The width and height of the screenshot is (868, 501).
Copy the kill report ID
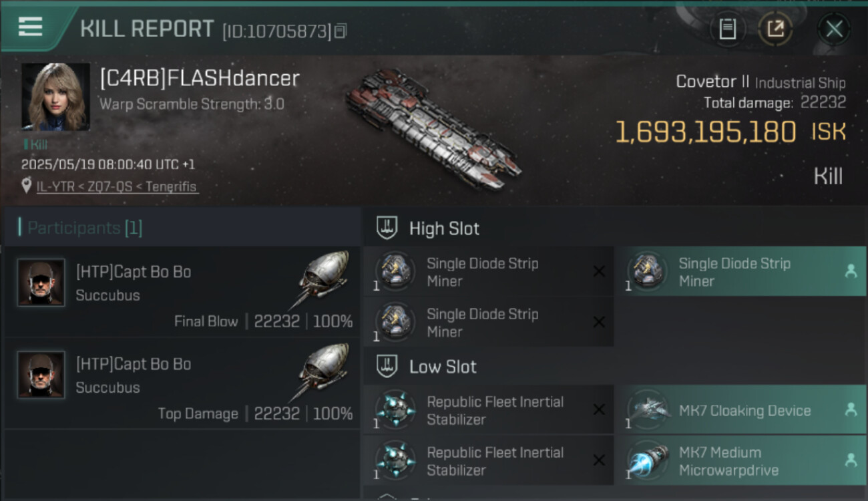click(341, 31)
